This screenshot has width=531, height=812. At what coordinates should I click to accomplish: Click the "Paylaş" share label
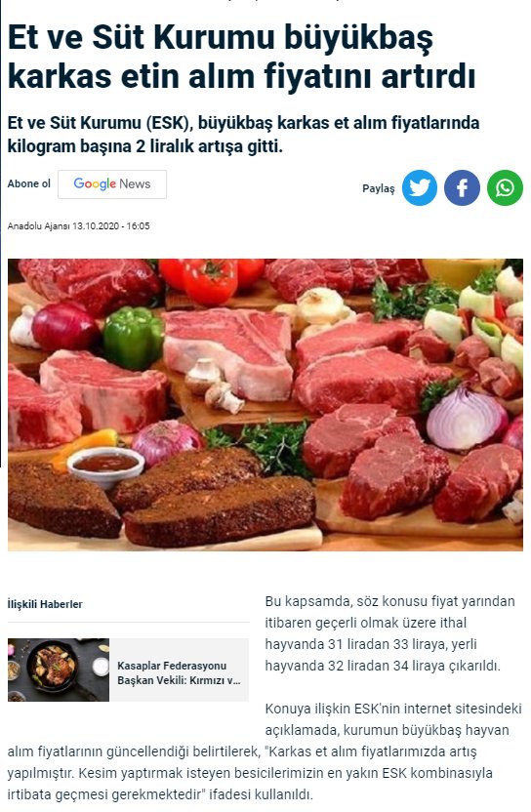pyautogui.click(x=378, y=188)
